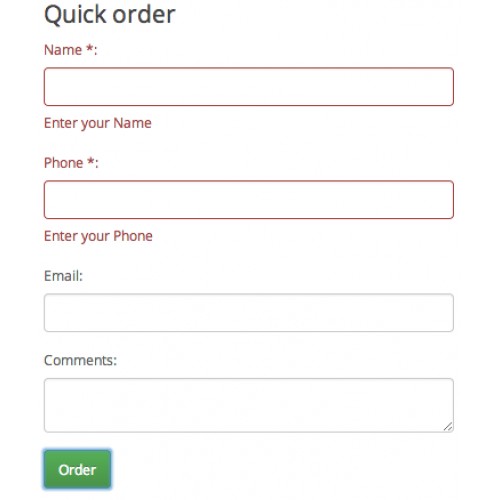Click the required asterisk beside Phone

(x=91, y=162)
